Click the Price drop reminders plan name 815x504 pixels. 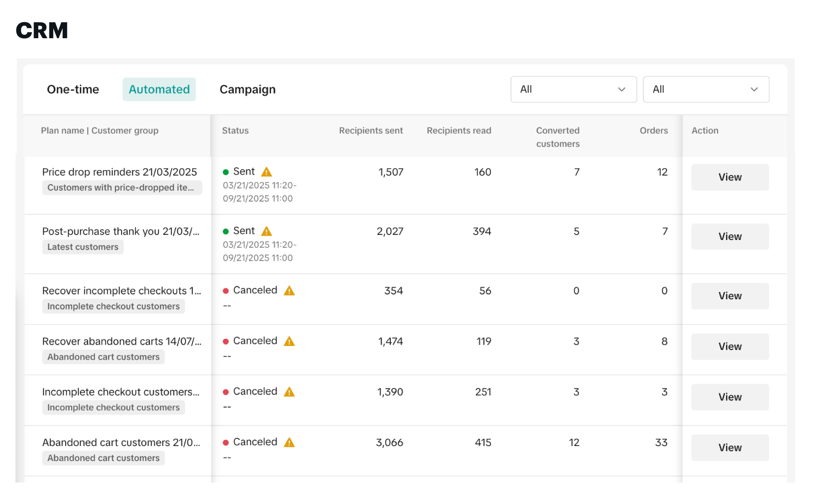pos(119,172)
